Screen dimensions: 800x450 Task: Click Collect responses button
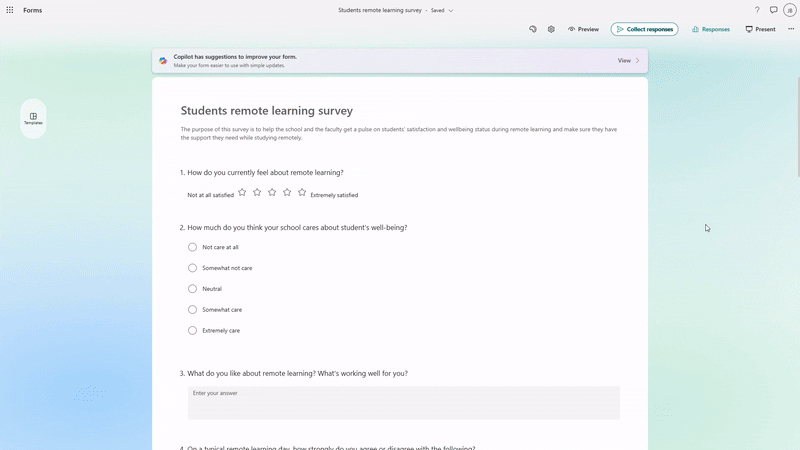(x=644, y=29)
